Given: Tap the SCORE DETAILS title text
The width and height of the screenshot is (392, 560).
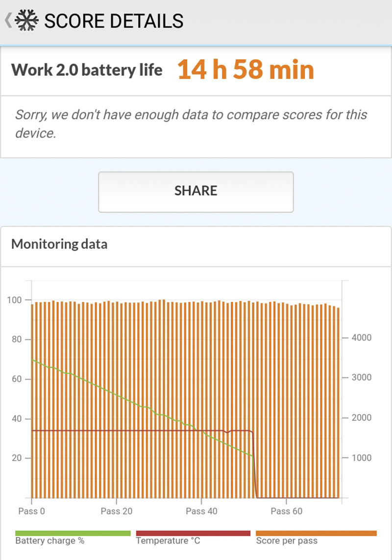Looking at the screenshot, I should pyautogui.click(x=114, y=21).
